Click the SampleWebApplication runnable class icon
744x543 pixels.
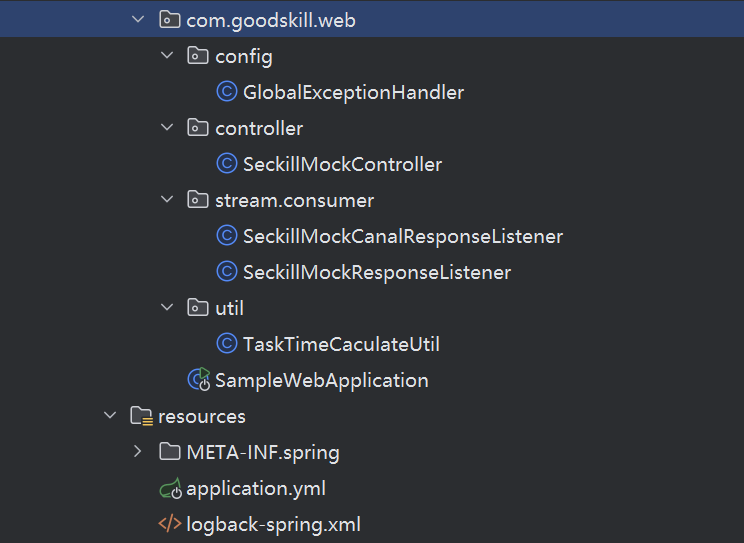coord(199,380)
